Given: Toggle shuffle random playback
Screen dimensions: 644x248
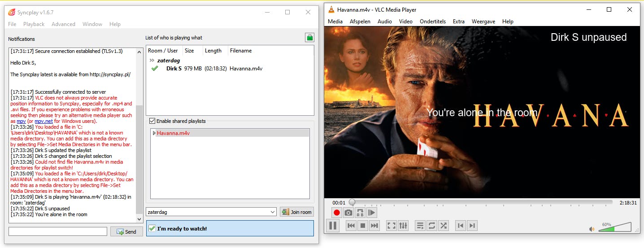Looking at the screenshot, I should [444, 226].
